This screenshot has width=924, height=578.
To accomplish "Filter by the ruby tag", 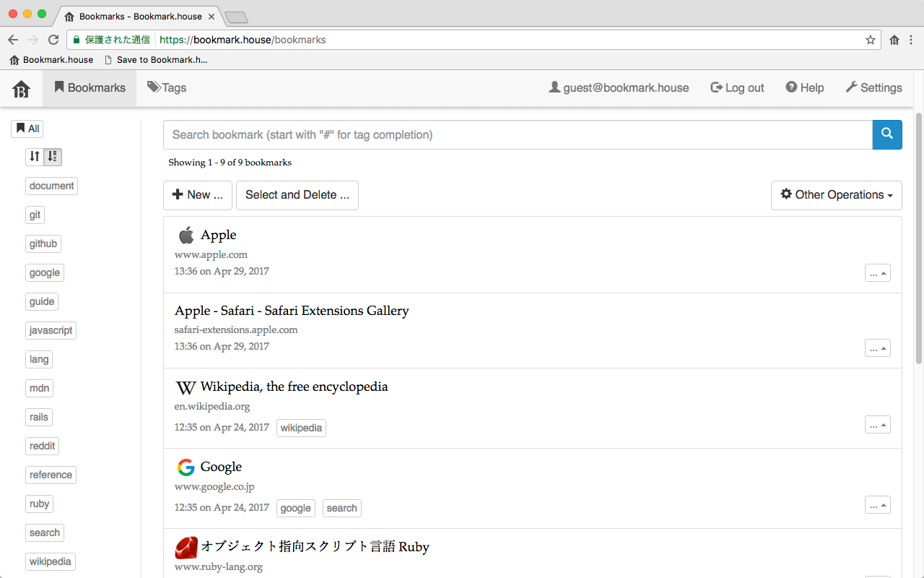I will [39, 504].
